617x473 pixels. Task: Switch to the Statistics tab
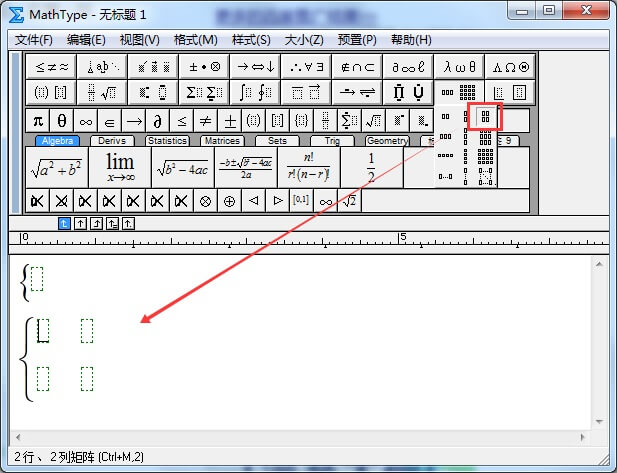[167, 141]
